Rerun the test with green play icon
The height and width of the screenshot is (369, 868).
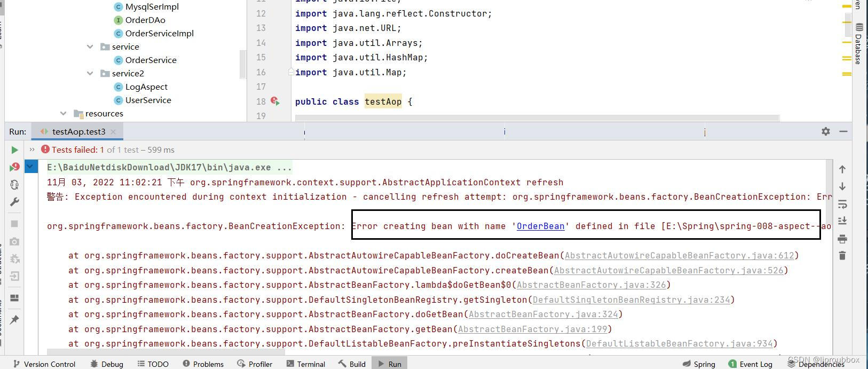pos(15,150)
